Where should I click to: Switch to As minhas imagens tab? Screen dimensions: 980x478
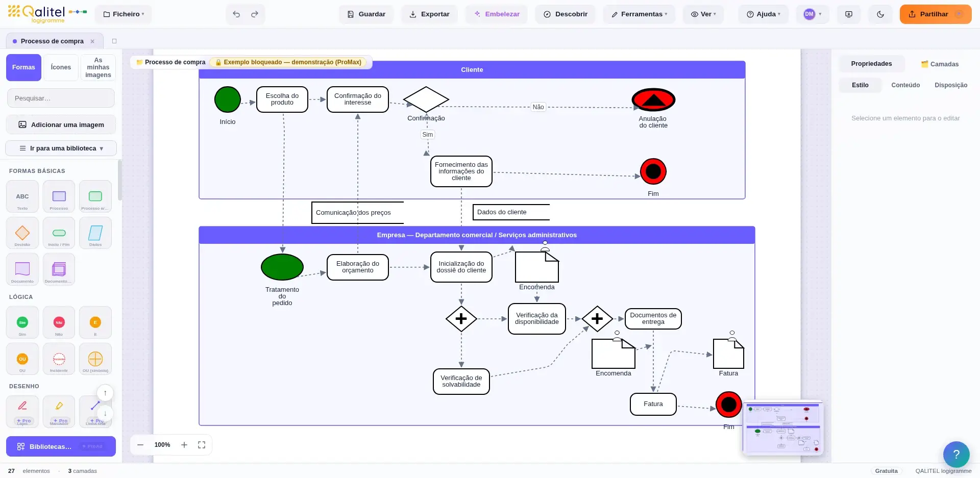click(98, 67)
